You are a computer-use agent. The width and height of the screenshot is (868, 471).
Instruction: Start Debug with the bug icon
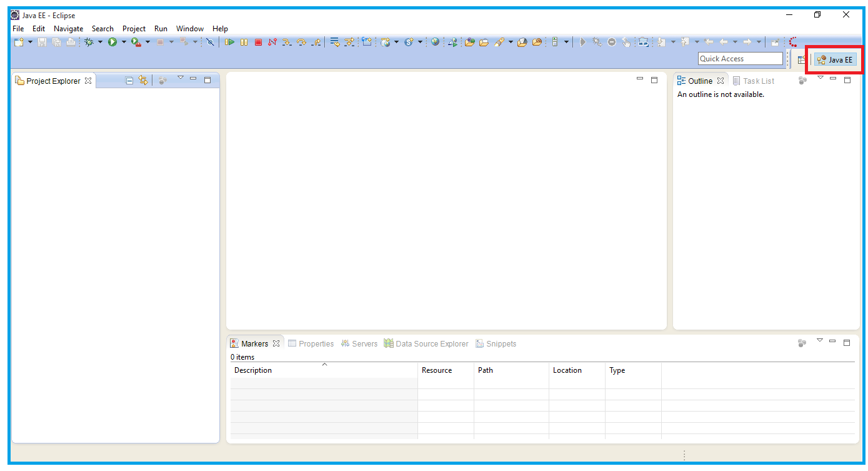(89, 42)
